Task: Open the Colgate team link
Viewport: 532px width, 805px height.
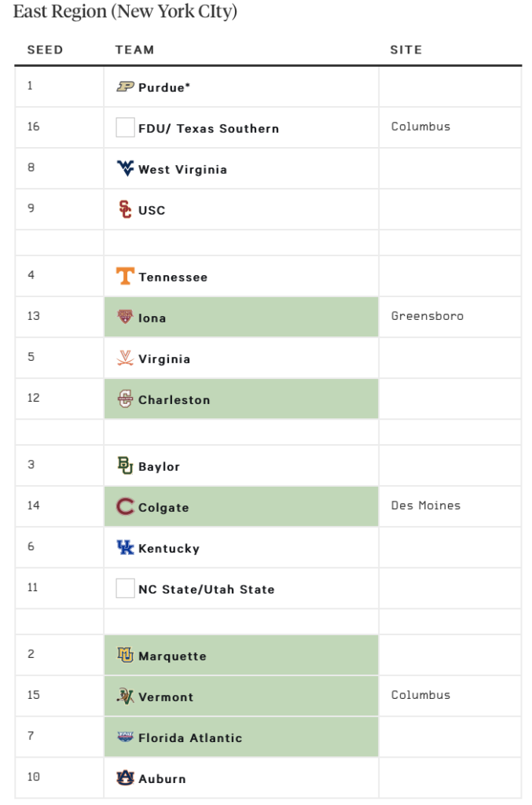Action: (163, 508)
